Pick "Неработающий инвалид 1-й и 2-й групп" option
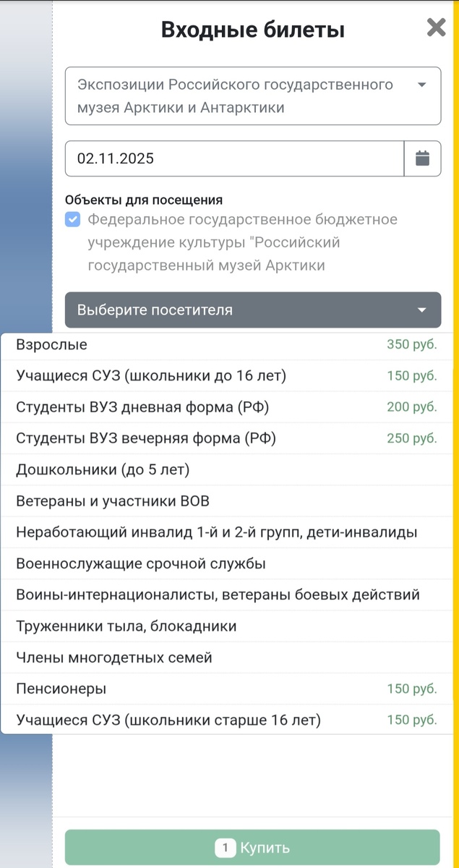 coord(217,532)
